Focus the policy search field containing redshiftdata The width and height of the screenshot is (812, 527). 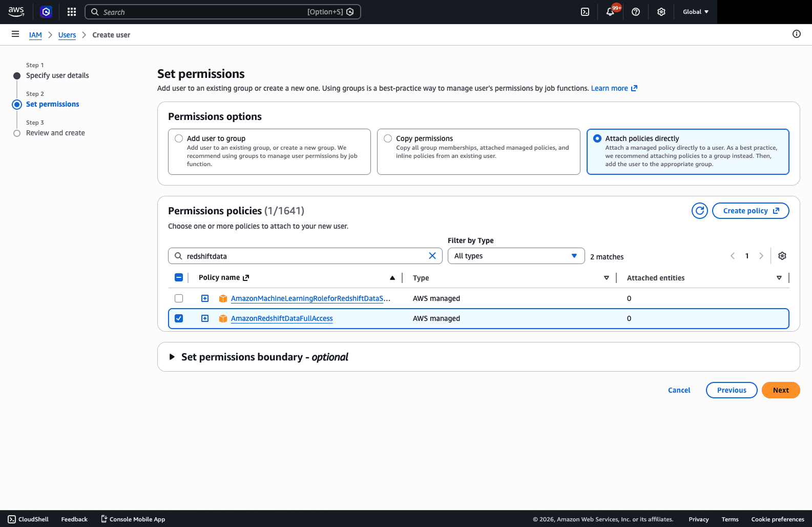tap(305, 256)
